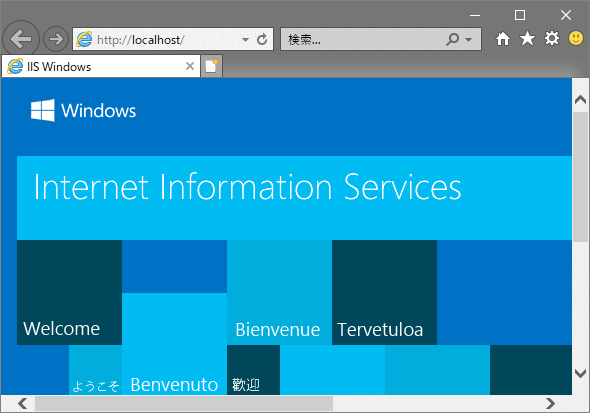Screen dimensions: 590x413
Task: Click the smiley feedback icon
Action: 576,38
